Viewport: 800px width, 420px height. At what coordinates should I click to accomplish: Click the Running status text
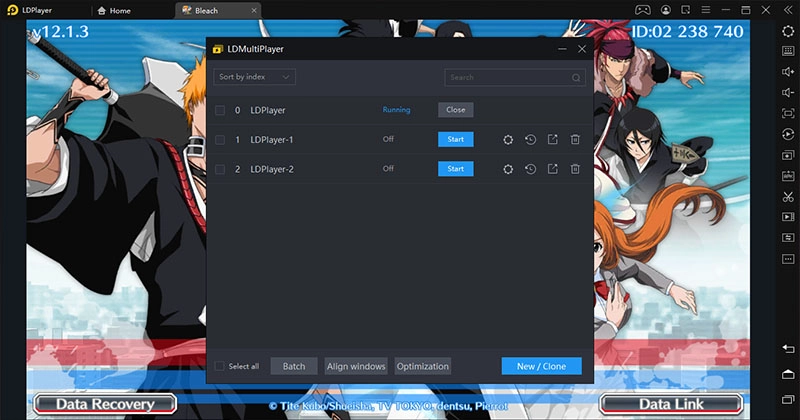click(396, 110)
